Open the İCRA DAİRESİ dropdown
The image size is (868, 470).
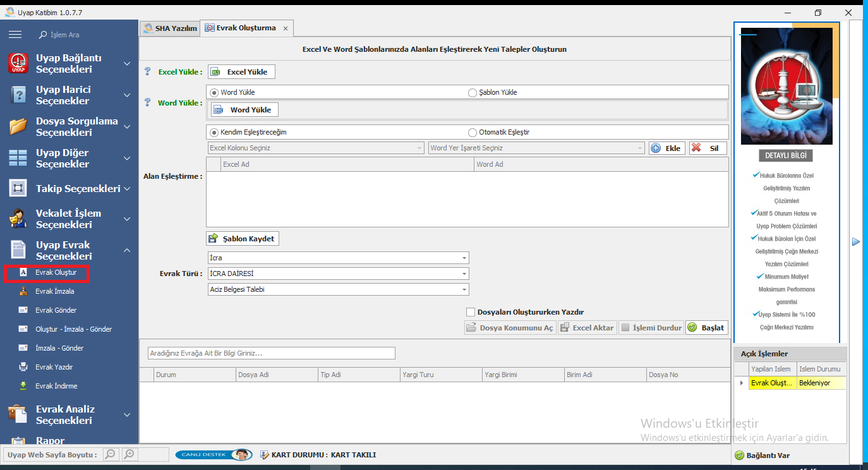(x=338, y=274)
